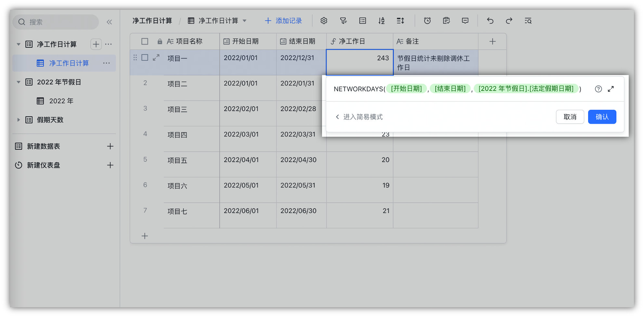The image size is (644, 317).
Task: Adjust row height using the toolbar icon
Action: pyautogui.click(x=400, y=20)
